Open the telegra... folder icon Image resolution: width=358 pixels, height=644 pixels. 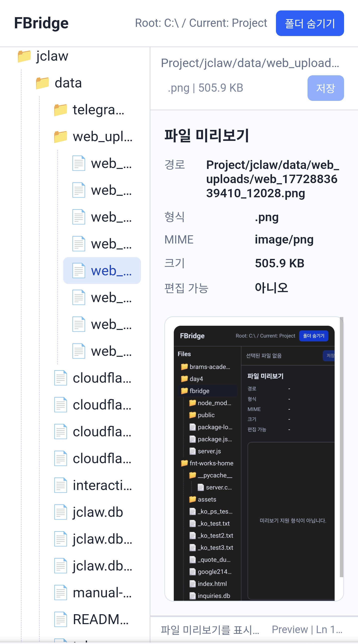pos(61,110)
